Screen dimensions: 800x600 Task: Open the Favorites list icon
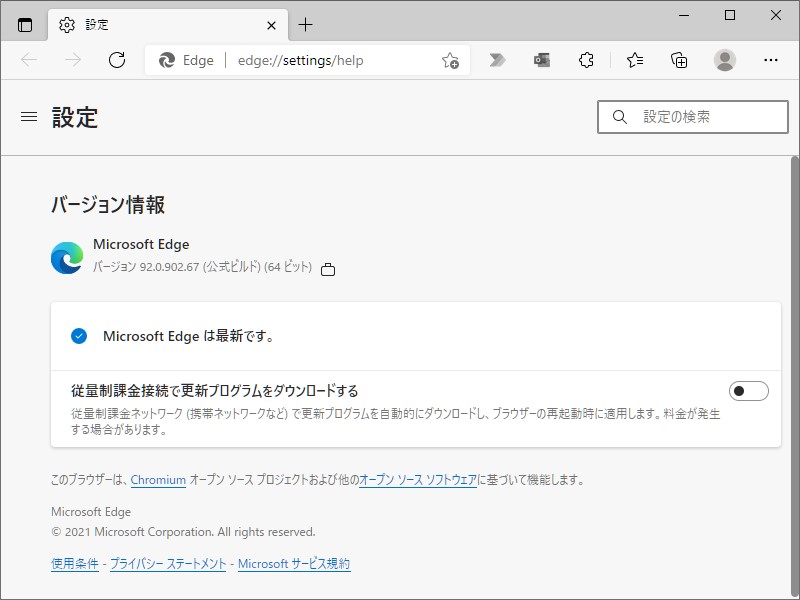point(634,60)
